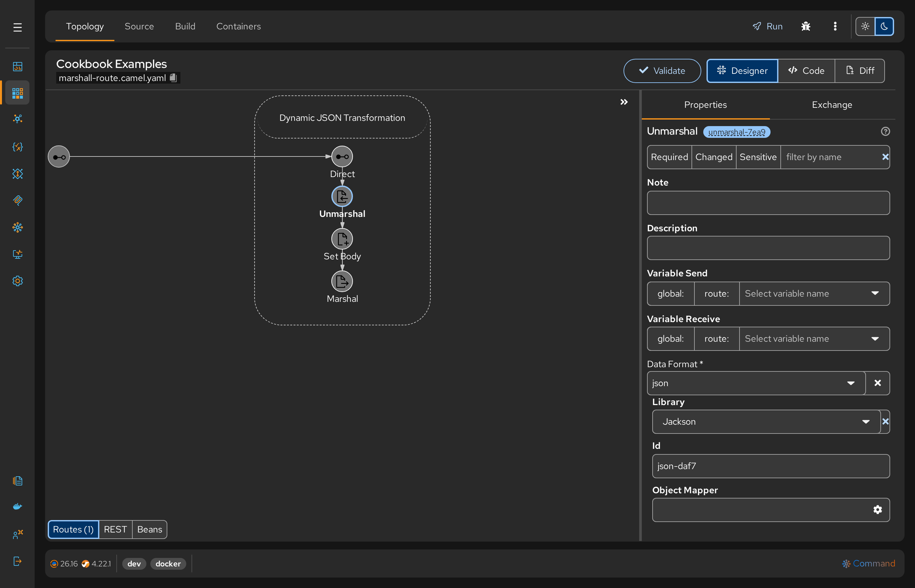Select the Set Body node
This screenshot has height=588, width=915.
342,239
